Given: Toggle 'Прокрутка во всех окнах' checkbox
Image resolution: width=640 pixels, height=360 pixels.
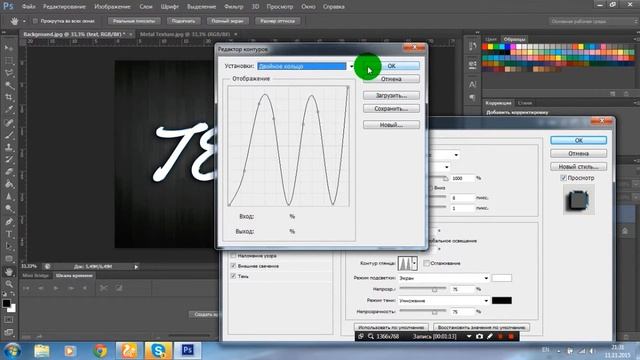Looking at the screenshot, I should (x=35, y=21).
